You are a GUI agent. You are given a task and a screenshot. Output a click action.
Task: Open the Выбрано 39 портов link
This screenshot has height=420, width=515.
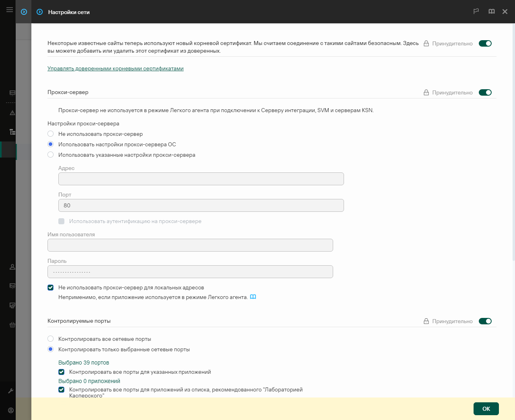(84, 363)
